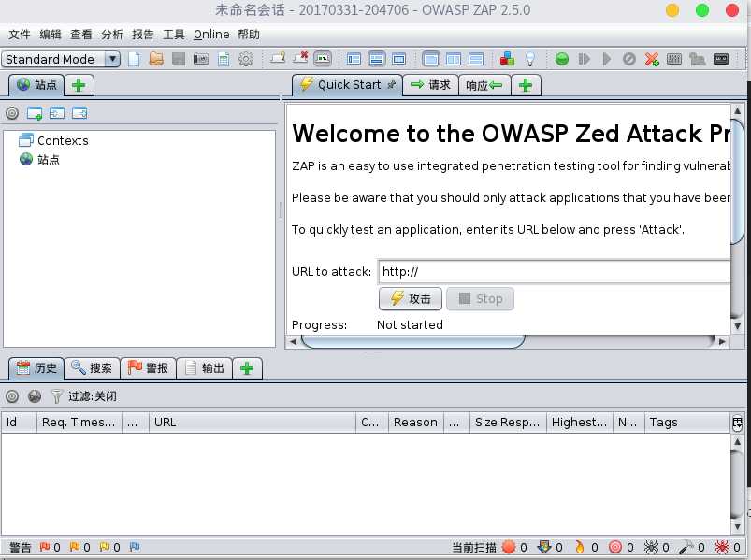Click the export context icon in sites toolbar

click(79, 113)
